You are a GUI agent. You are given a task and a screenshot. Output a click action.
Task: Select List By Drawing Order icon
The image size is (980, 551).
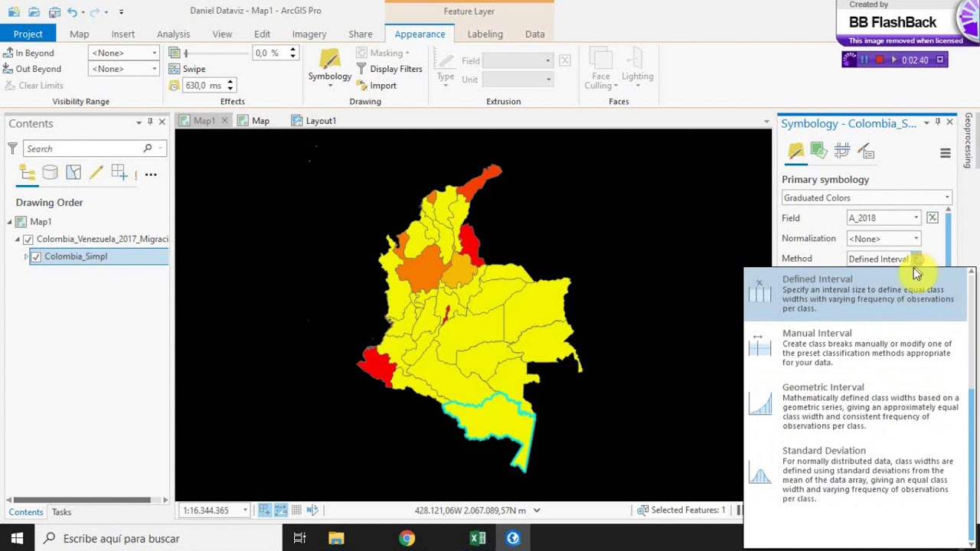[28, 174]
